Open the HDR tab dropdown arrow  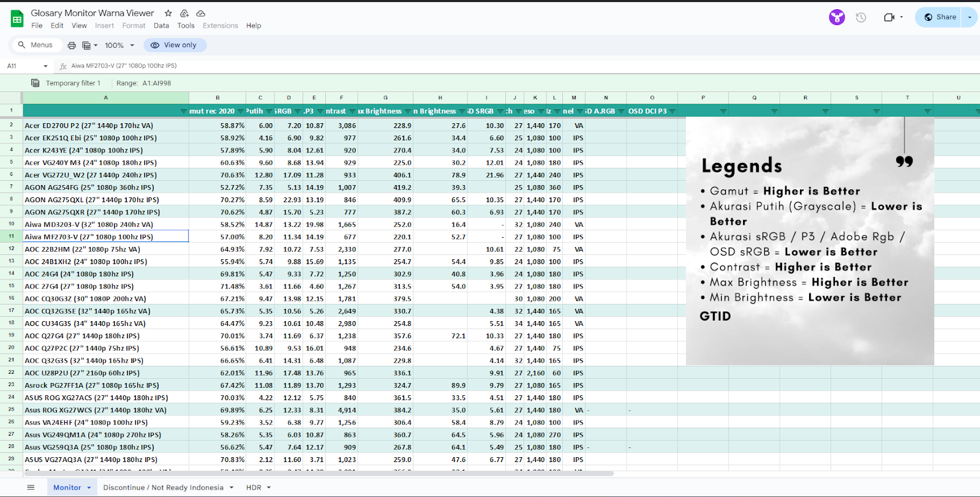point(269,488)
